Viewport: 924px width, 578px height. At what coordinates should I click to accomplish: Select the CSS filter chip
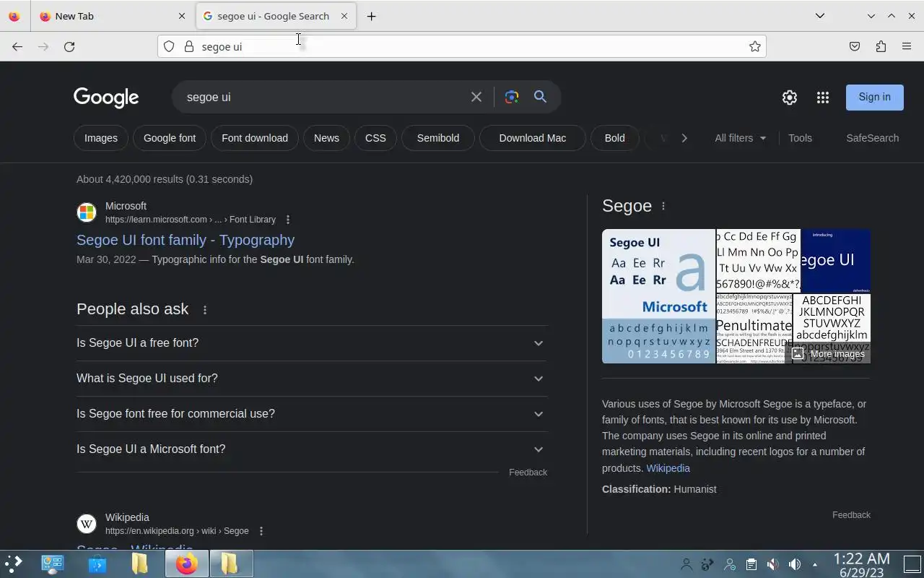click(x=375, y=138)
